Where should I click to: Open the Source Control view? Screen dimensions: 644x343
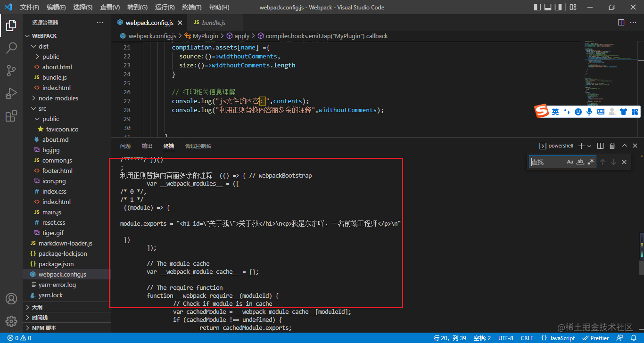click(x=11, y=71)
